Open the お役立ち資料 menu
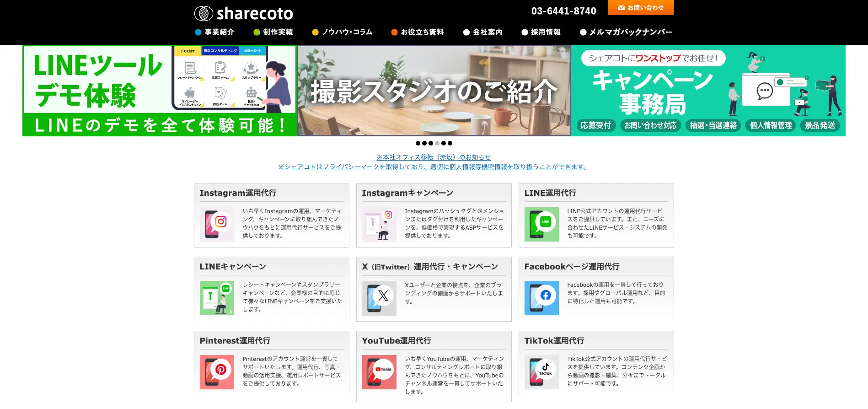This screenshot has height=409, width=868. click(418, 32)
